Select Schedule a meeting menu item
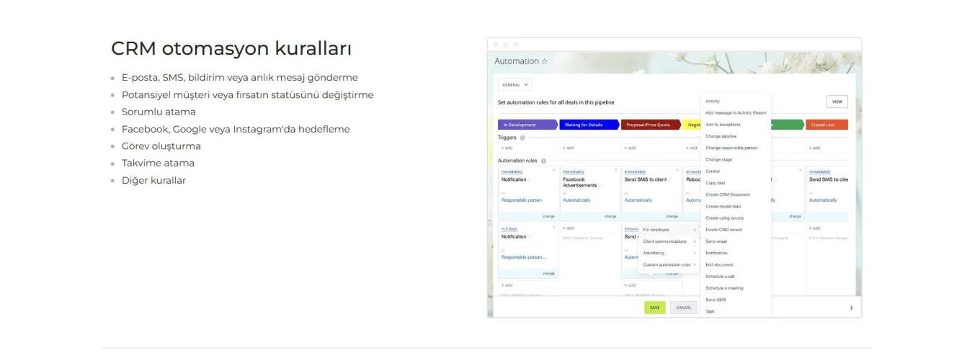This screenshot has height=353, width=980. tap(724, 288)
